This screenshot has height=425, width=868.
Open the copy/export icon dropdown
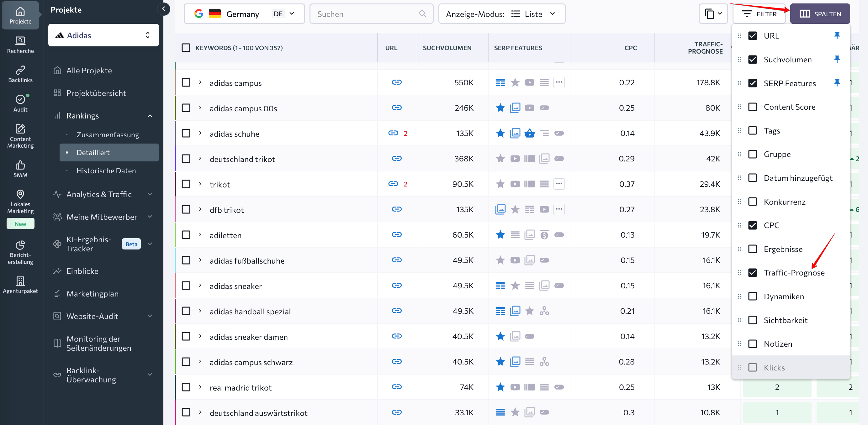coord(713,14)
